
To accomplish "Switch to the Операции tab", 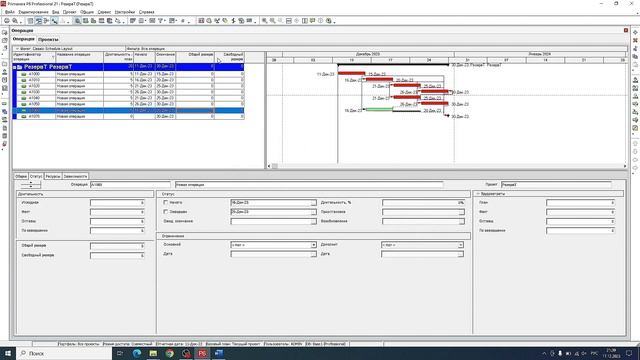I will point(24,39).
